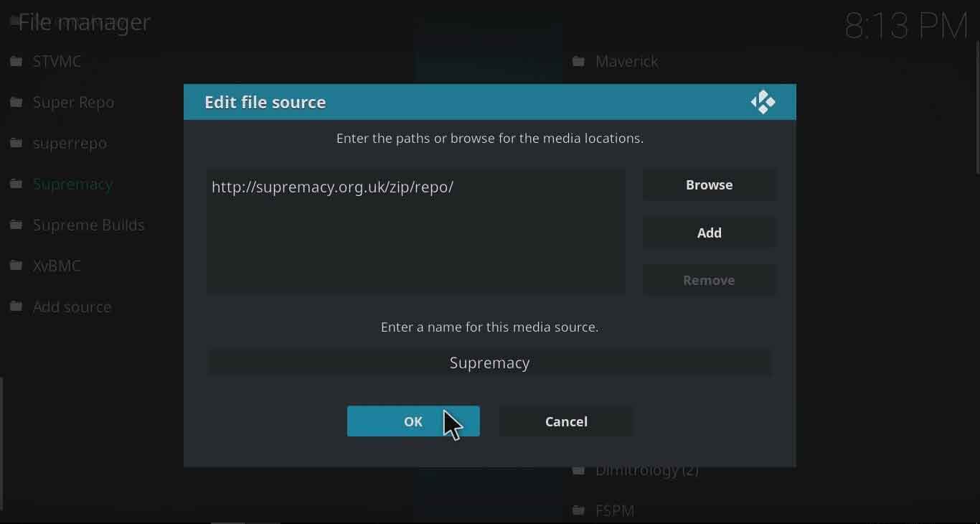Click folder icon beside Supremacy
The width and height of the screenshot is (980, 524).
[x=16, y=184]
